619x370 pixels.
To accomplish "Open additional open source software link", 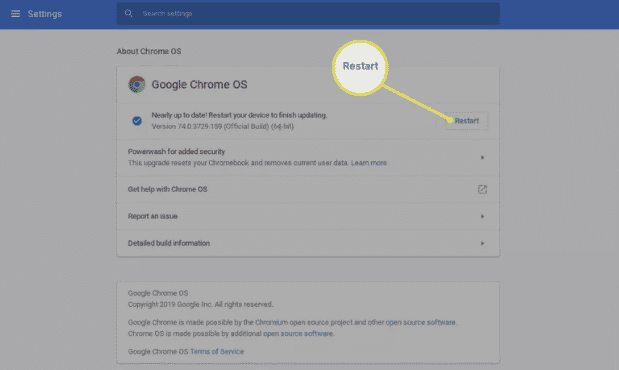I will tap(298, 334).
